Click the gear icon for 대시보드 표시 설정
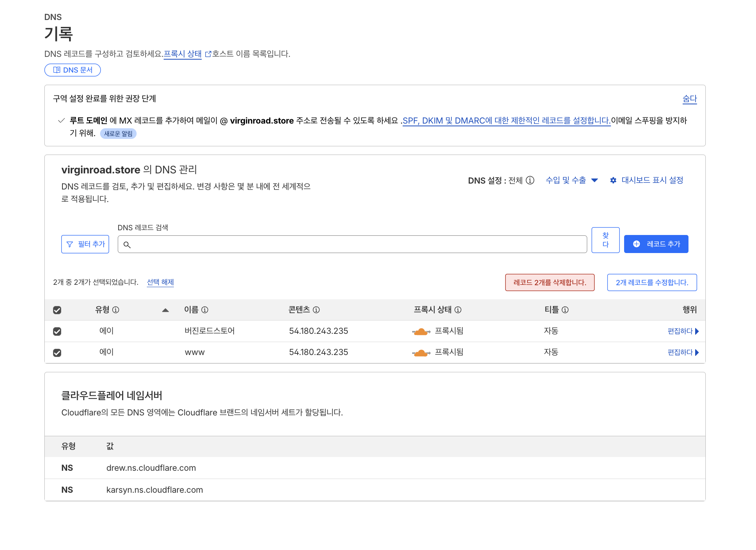 pyautogui.click(x=613, y=180)
